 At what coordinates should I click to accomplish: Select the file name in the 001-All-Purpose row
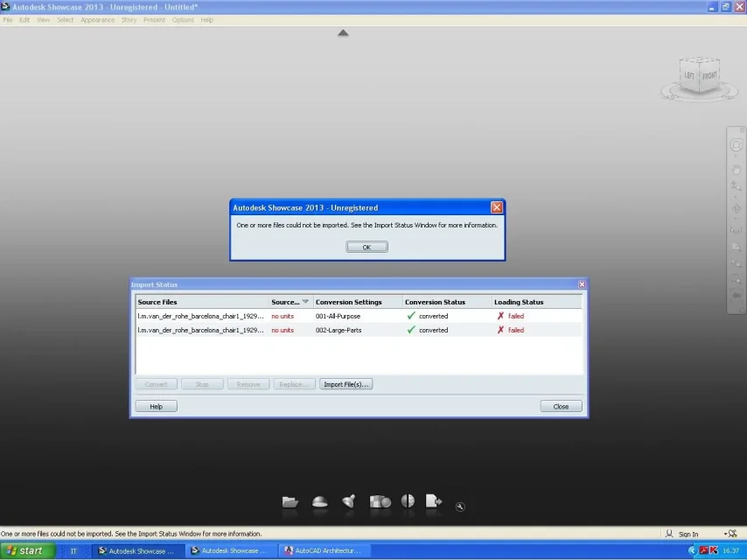[x=200, y=316]
